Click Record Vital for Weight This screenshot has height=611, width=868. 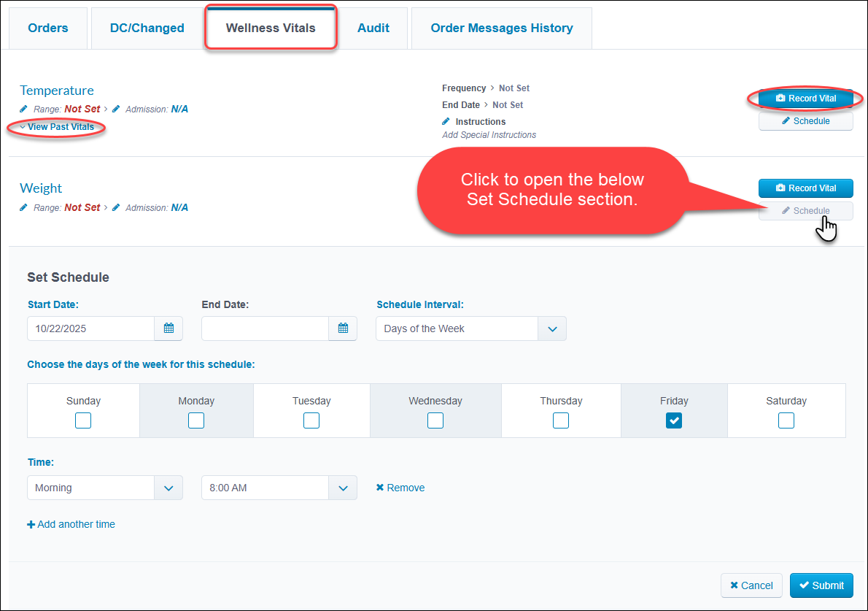pyautogui.click(x=805, y=188)
